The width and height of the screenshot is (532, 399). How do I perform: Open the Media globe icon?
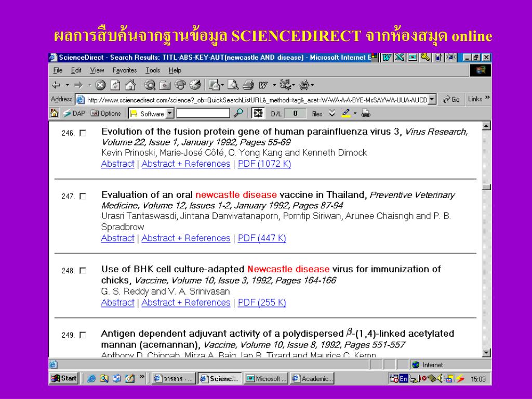tap(180, 85)
